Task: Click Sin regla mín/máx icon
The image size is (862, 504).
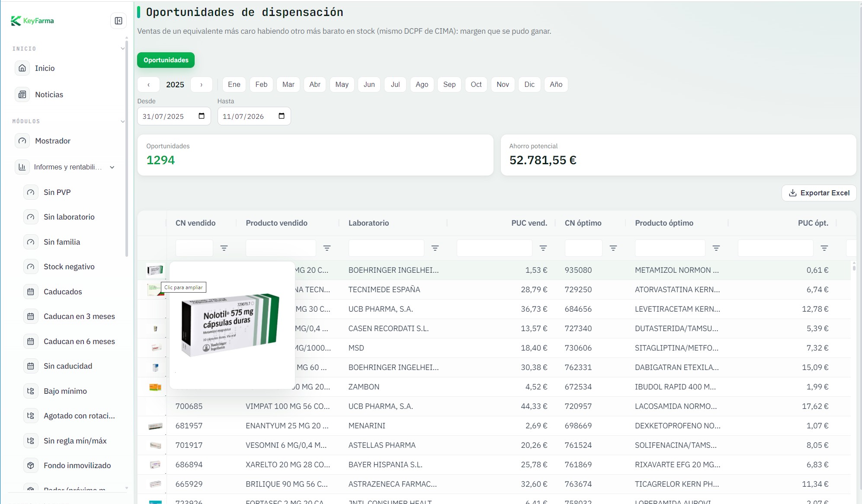Action: tap(31, 441)
